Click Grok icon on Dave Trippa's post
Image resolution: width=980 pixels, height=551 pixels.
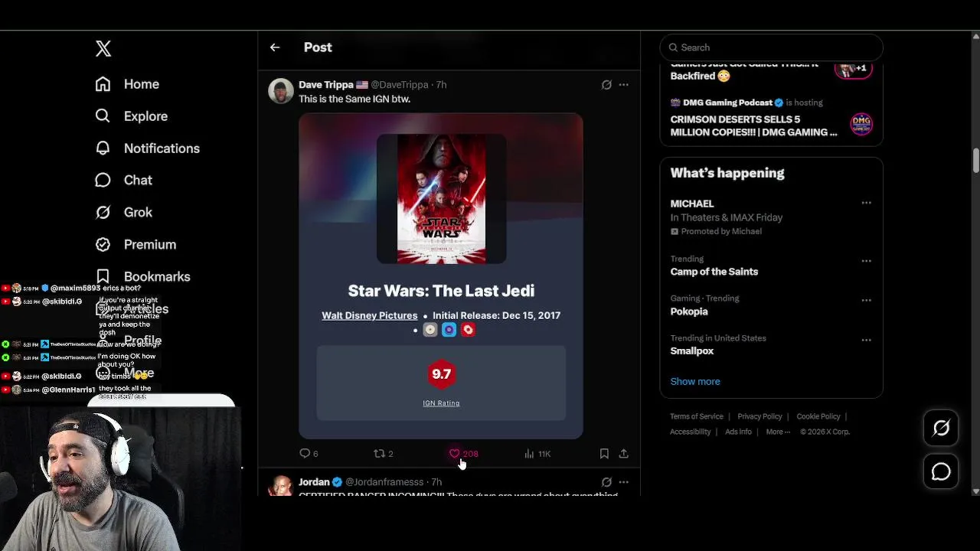[606, 85]
